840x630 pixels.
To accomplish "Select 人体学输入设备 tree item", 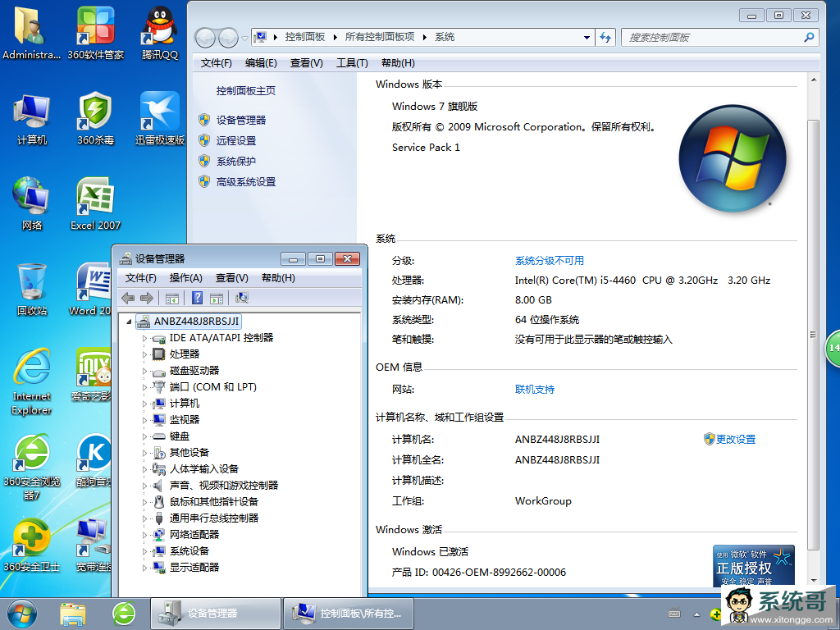I will click(x=204, y=469).
